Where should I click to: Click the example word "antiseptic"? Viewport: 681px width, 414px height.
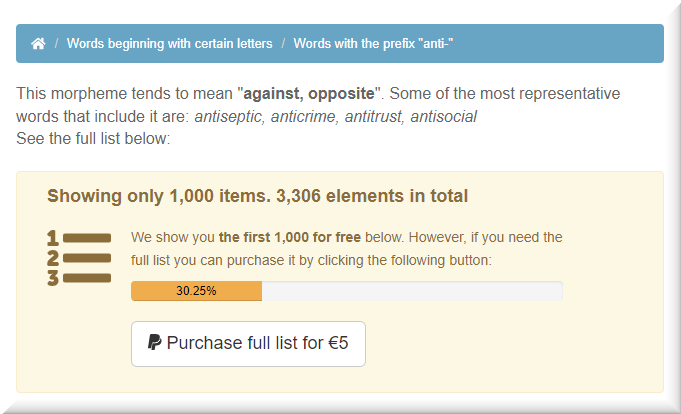pyautogui.click(x=227, y=116)
